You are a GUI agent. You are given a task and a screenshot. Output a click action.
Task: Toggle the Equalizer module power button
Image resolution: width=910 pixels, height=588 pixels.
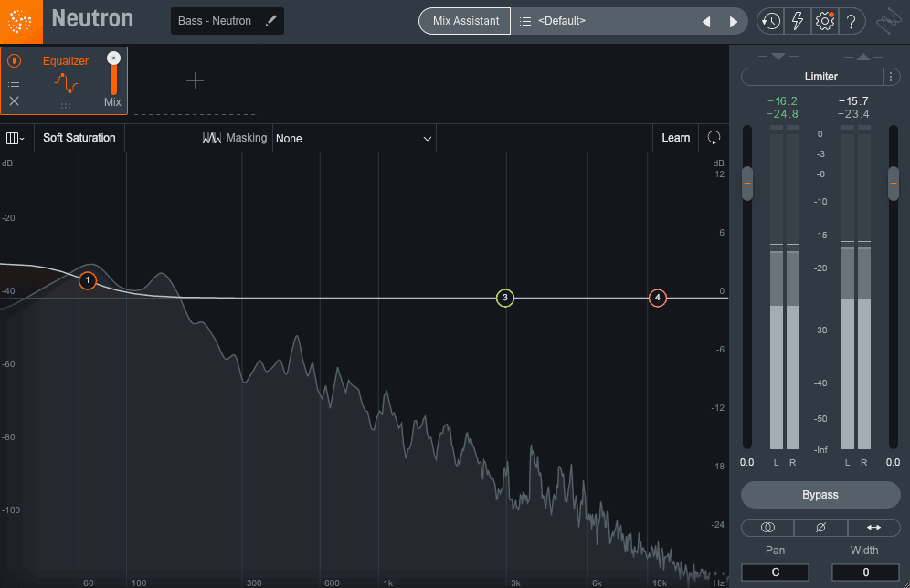pos(14,60)
